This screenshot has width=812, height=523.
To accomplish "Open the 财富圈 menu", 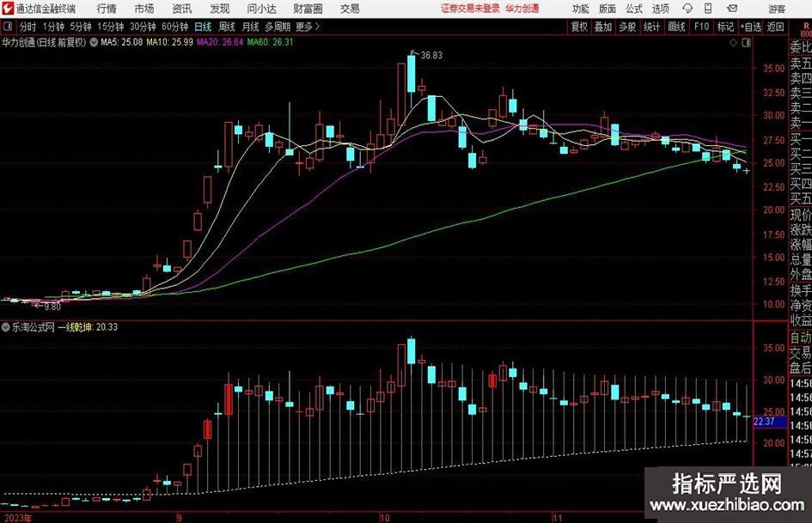I will [x=308, y=9].
